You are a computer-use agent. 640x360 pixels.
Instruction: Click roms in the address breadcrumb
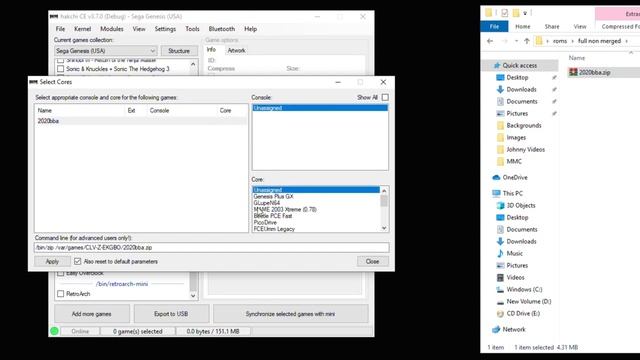click(560, 41)
